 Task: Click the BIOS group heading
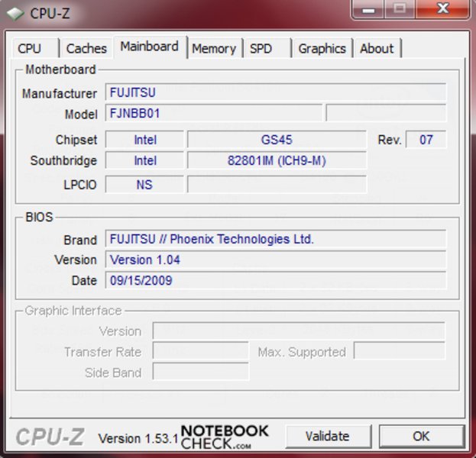[x=40, y=218]
